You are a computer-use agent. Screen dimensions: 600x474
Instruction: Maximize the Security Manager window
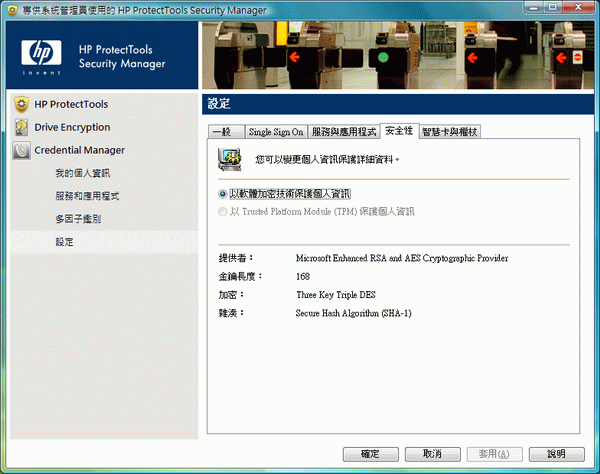click(x=553, y=7)
